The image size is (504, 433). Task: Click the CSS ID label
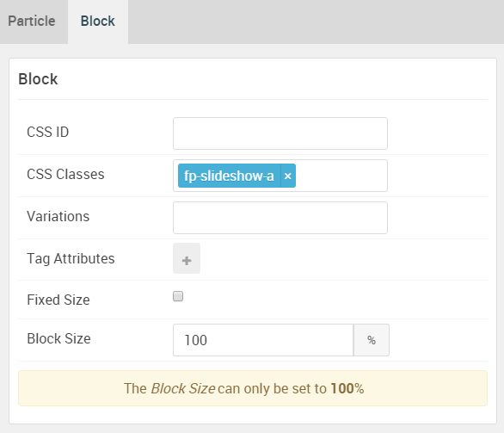[48, 132]
